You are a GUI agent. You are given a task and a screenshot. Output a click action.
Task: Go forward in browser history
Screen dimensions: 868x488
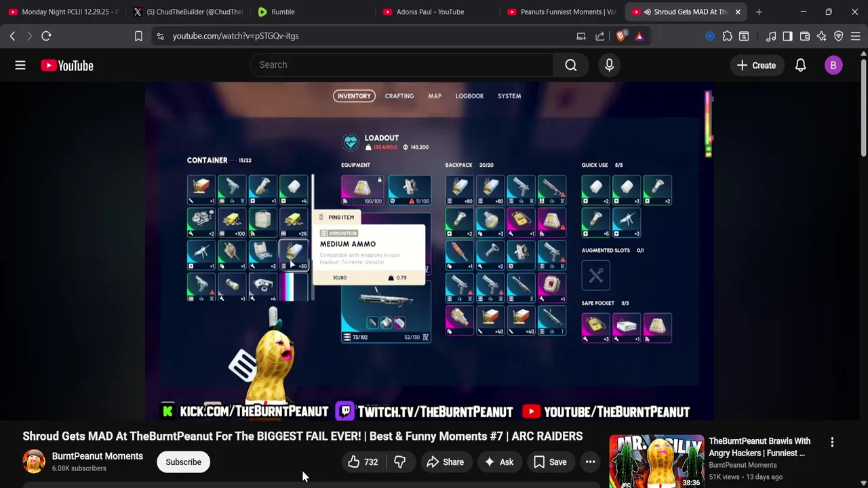(x=29, y=36)
